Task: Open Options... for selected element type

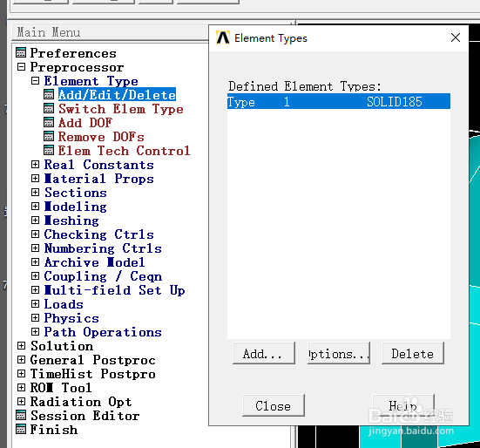Action: click(339, 353)
